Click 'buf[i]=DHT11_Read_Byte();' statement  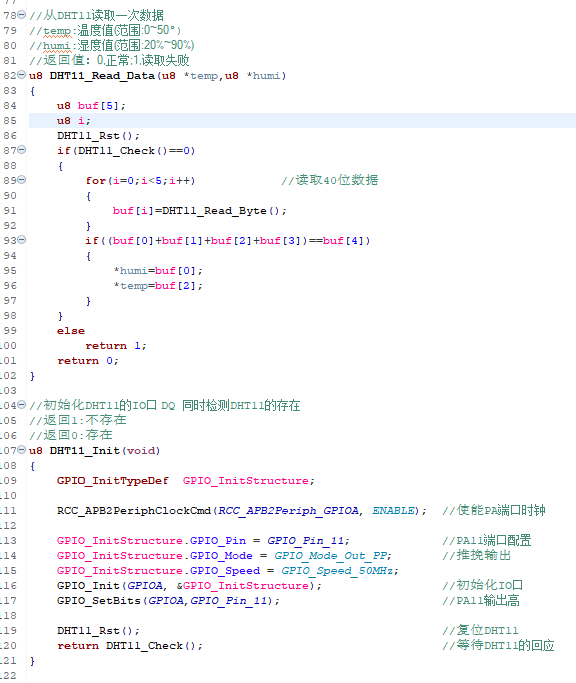pos(200,211)
